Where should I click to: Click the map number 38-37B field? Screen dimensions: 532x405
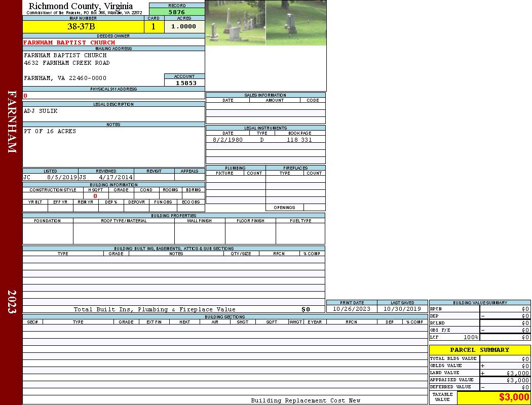click(x=81, y=27)
